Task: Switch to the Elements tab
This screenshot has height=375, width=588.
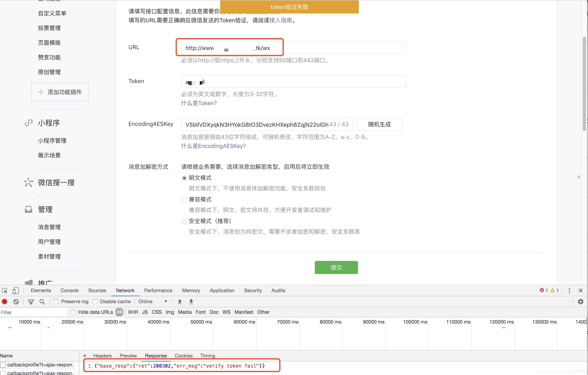Action: [x=41, y=290]
